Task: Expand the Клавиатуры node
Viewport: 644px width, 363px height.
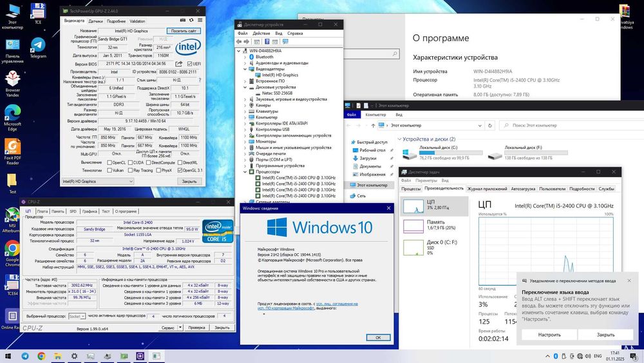Action: point(245,112)
